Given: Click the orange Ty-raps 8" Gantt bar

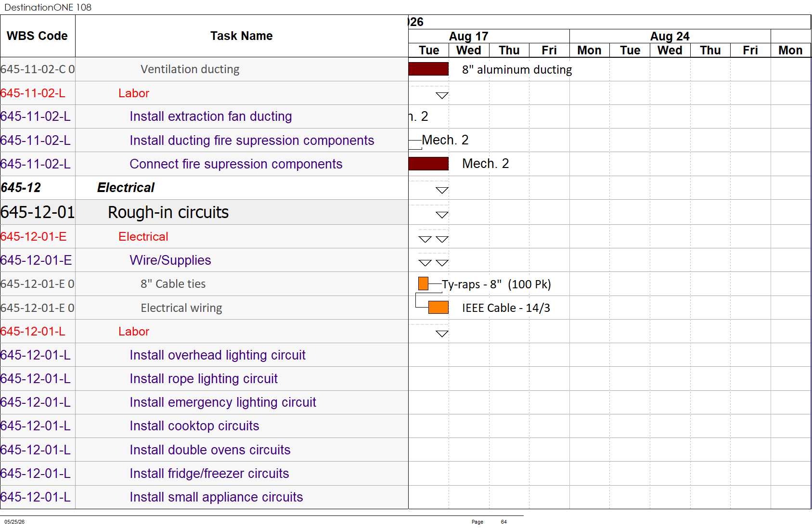Looking at the screenshot, I should coord(423,283).
